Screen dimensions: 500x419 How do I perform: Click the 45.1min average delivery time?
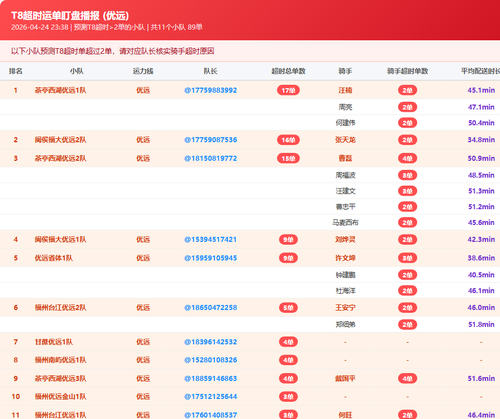(x=481, y=90)
